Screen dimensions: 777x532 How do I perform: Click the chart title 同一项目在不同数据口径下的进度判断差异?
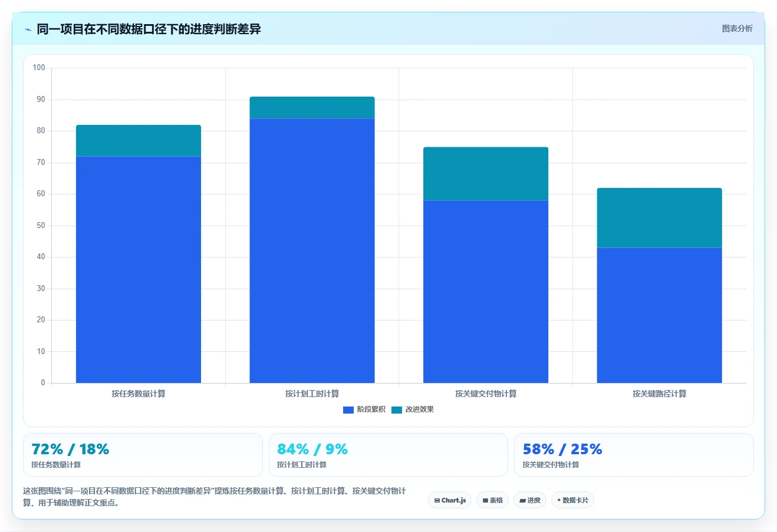[149, 29]
